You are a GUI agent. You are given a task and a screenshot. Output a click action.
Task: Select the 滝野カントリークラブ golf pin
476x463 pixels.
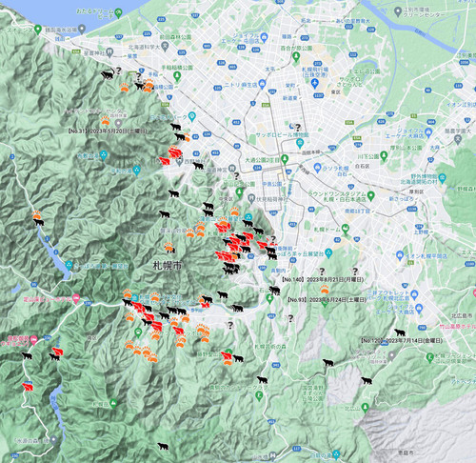259,396
